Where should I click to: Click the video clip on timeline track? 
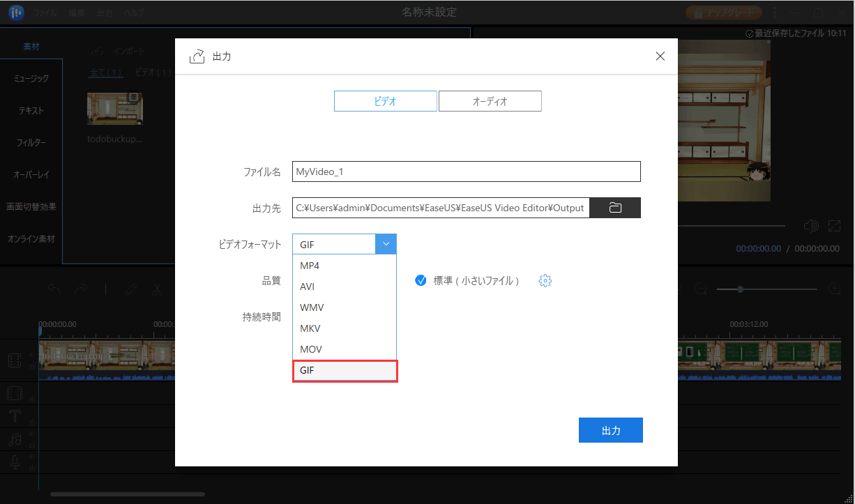[107, 360]
